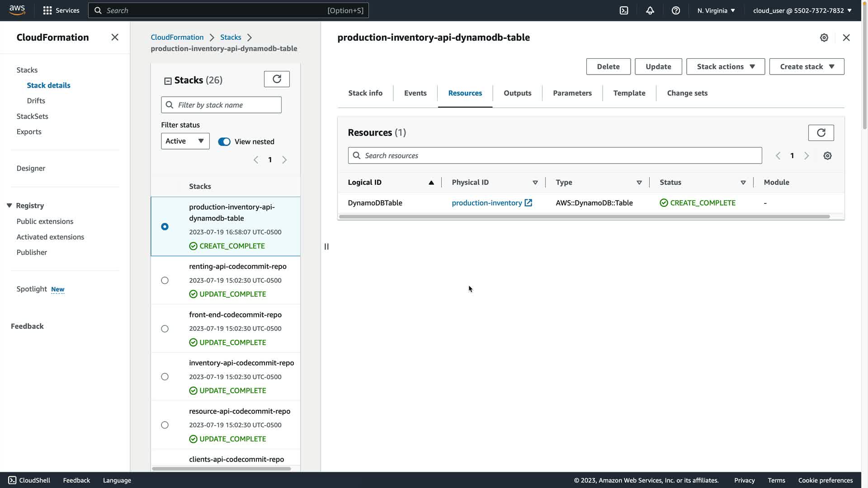The width and height of the screenshot is (868, 488).
Task: Click the Delete stack button
Action: tap(608, 66)
